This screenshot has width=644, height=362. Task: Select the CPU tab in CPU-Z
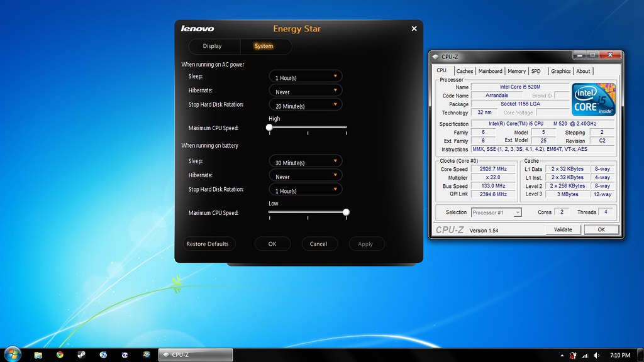click(441, 70)
